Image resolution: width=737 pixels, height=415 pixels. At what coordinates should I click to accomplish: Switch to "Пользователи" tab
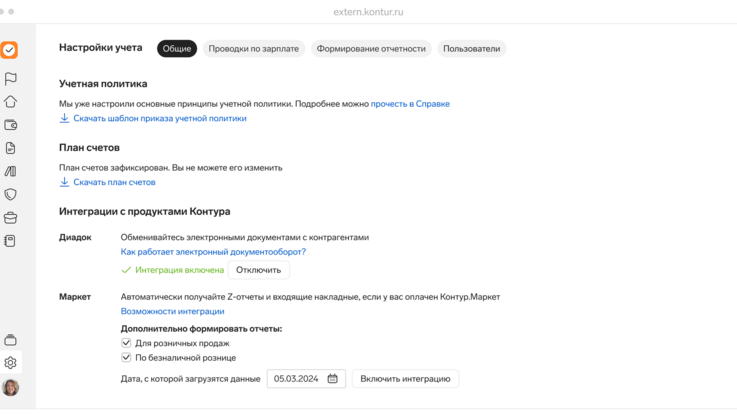471,49
